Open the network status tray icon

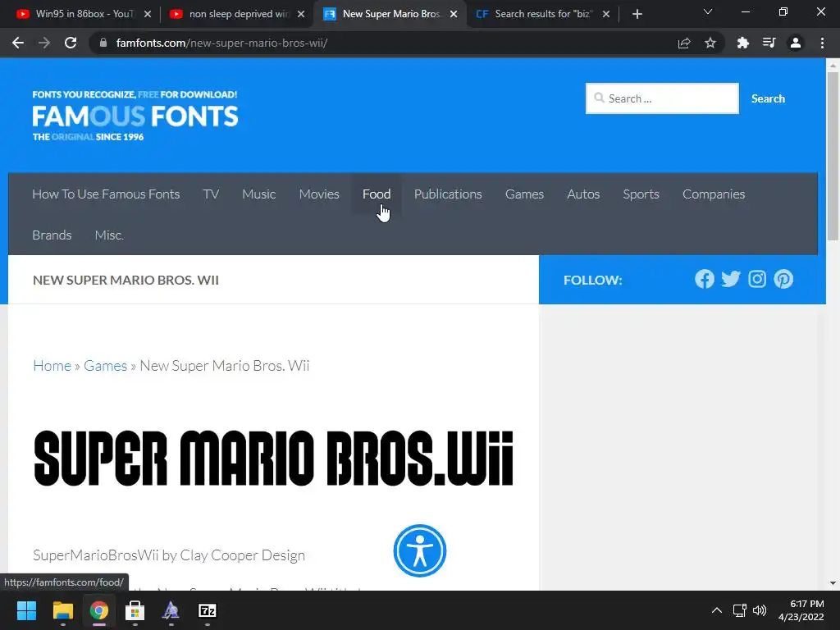coord(740,610)
